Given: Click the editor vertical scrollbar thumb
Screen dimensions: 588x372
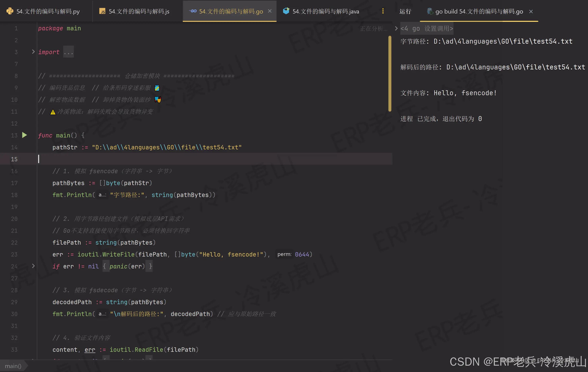Looking at the screenshot, I should point(390,73).
